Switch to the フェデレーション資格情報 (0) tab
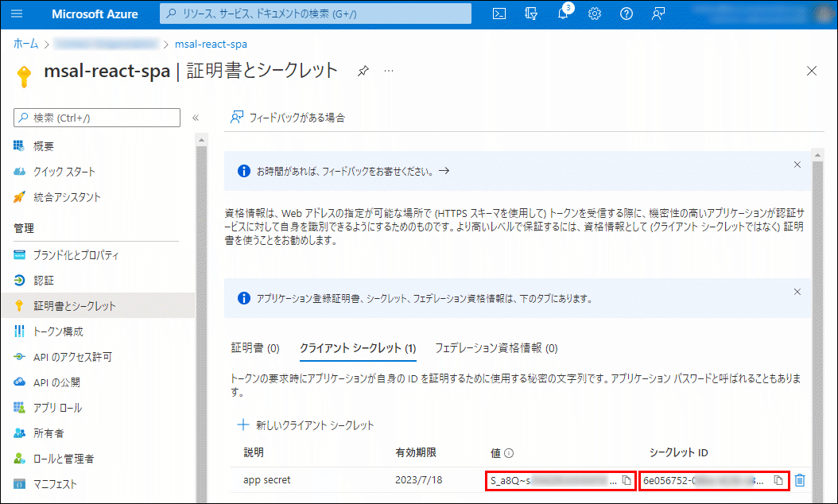The height and width of the screenshot is (504, 838). tap(496, 348)
